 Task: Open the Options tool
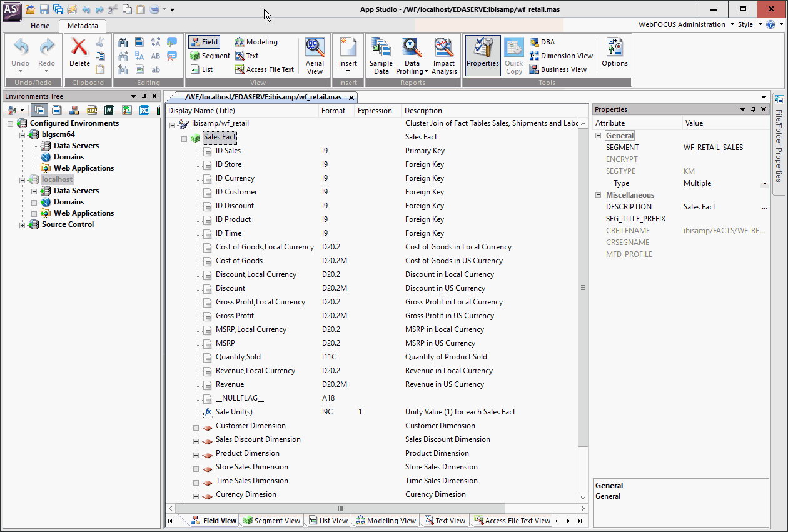614,53
